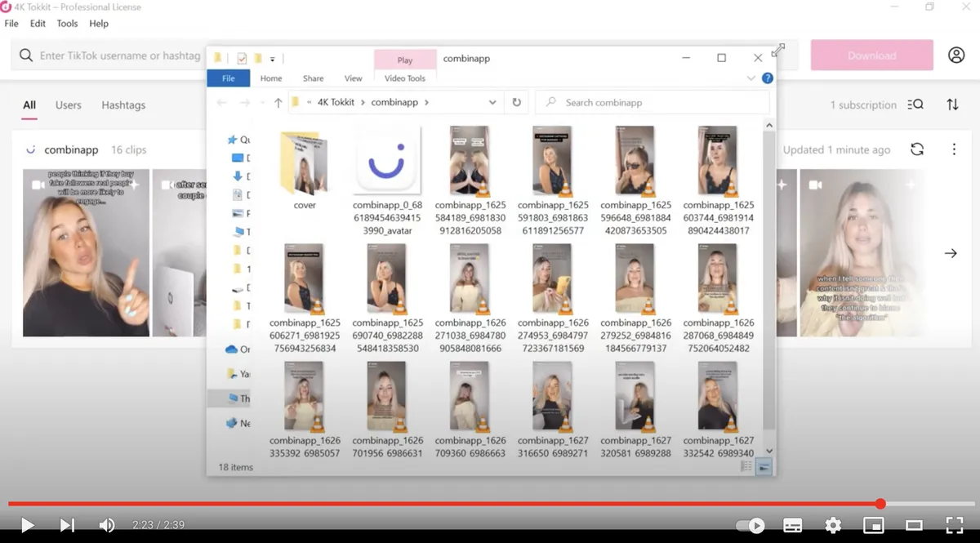Toggle subtitles/closed captions button
The image size is (980, 543).
tap(792, 525)
